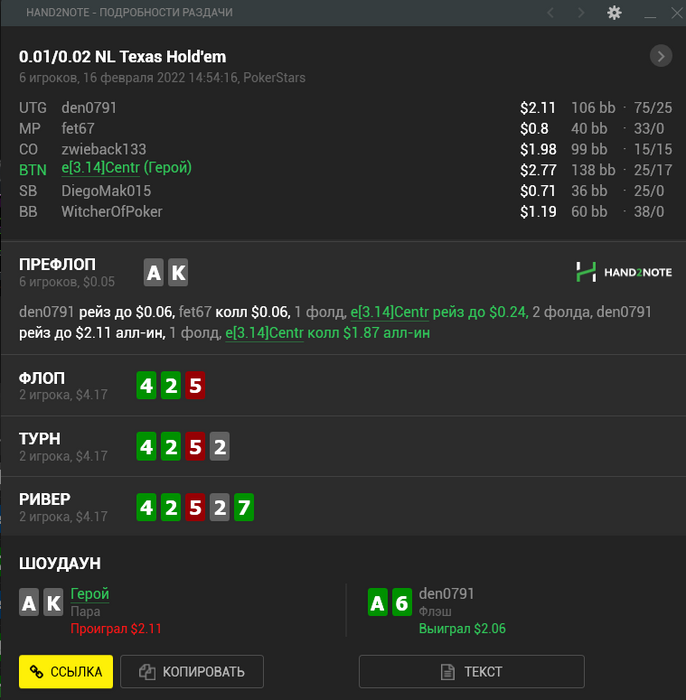Click the ТУРН section heading
Image resolution: width=686 pixels, height=700 pixels.
point(40,439)
